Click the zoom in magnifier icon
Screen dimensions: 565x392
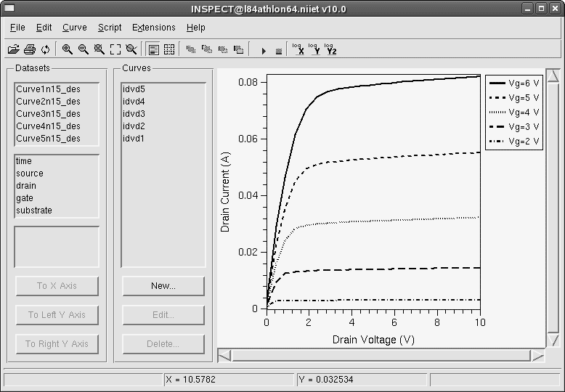pyautogui.click(x=67, y=49)
